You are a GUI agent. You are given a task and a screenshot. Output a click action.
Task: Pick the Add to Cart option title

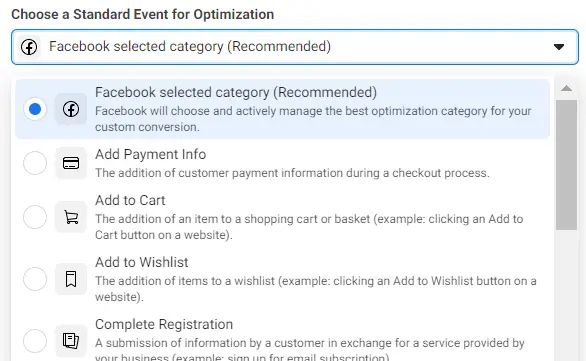130,200
